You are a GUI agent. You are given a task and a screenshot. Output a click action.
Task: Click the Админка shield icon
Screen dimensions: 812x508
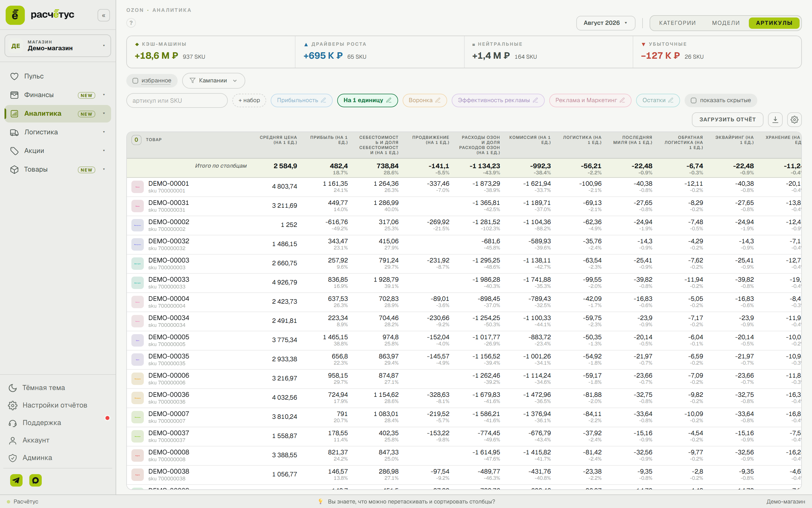[13, 458]
